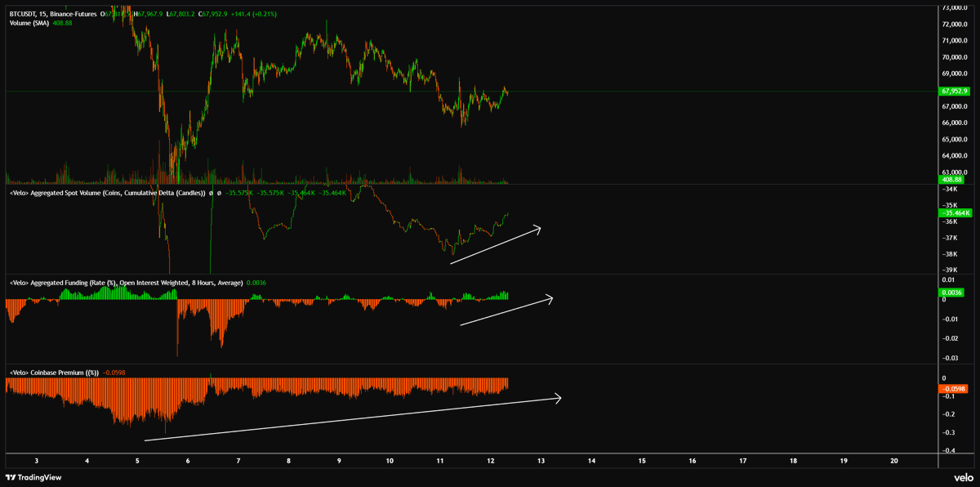Click date 3 on time axis

[37, 461]
